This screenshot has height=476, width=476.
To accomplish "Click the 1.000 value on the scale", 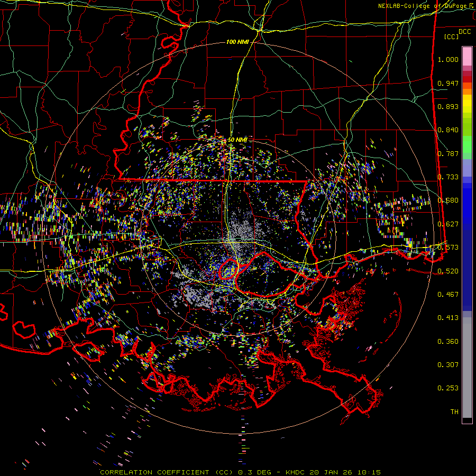I will point(448,59).
